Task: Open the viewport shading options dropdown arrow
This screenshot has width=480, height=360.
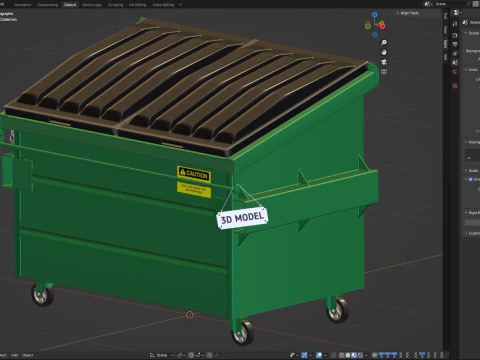Action: click(366, 355)
